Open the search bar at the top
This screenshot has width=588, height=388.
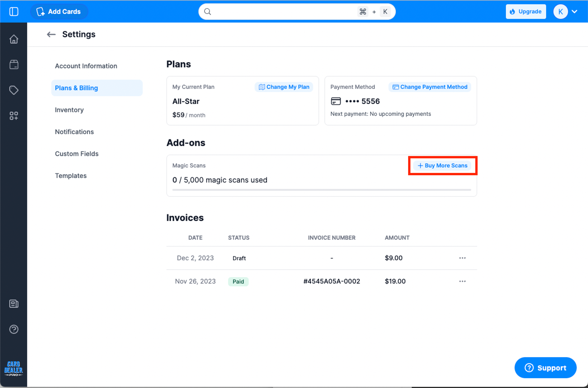(x=296, y=11)
